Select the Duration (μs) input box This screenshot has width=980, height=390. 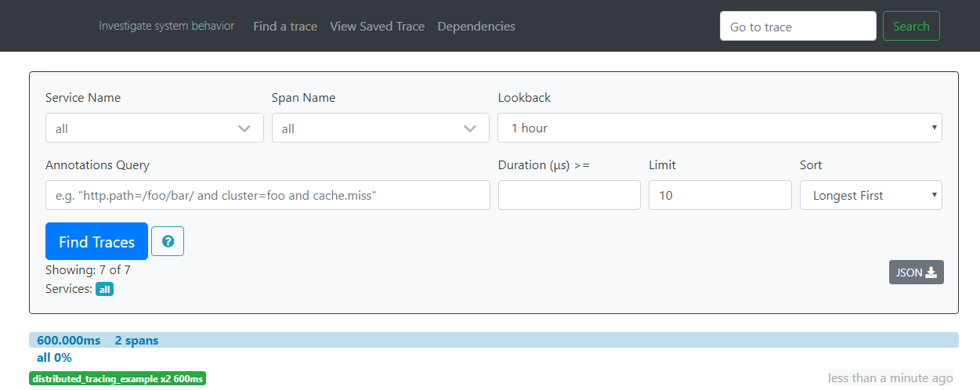(x=569, y=196)
